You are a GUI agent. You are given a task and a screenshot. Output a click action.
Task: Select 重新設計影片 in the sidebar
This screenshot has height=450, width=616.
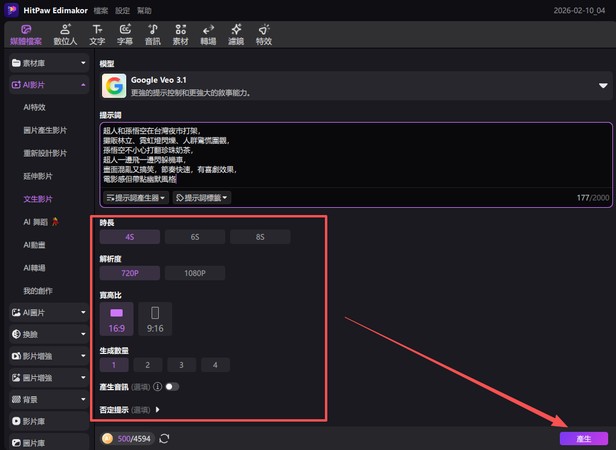45,153
